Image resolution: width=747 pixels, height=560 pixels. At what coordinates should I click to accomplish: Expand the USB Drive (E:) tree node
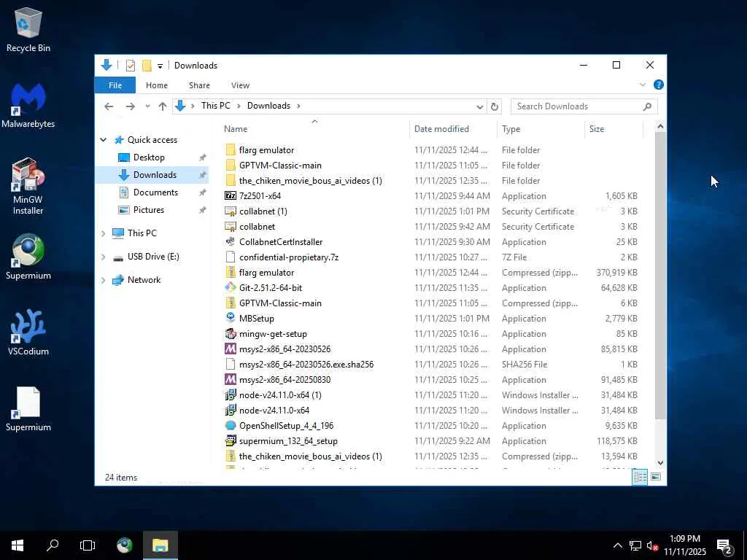[x=103, y=257]
